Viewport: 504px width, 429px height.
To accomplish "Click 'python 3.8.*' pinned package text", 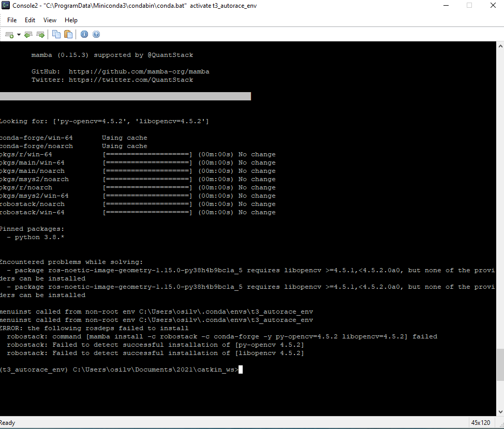I will pyautogui.click(x=39, y=237).
